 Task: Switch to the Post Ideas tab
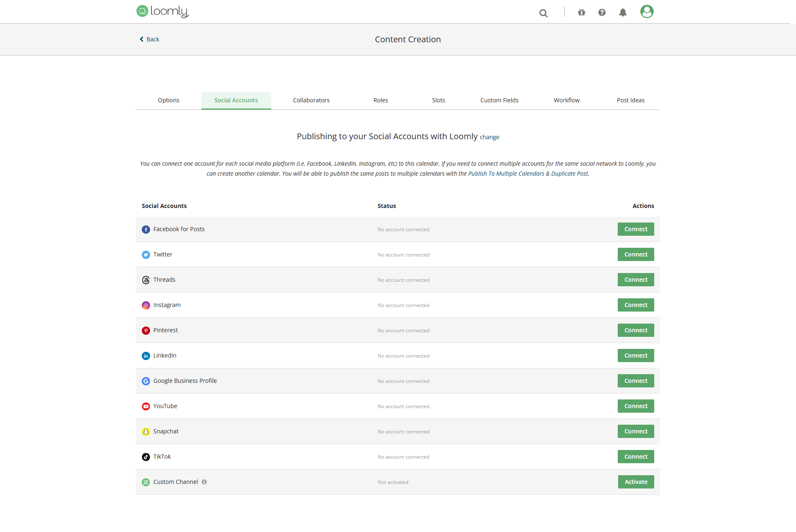[631, 100]
